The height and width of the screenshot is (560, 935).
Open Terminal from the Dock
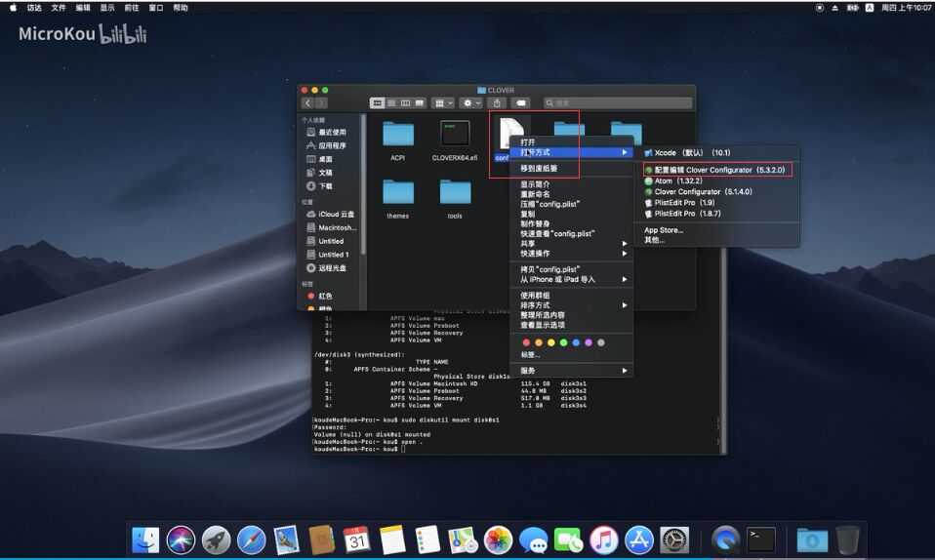coord(761,540)
